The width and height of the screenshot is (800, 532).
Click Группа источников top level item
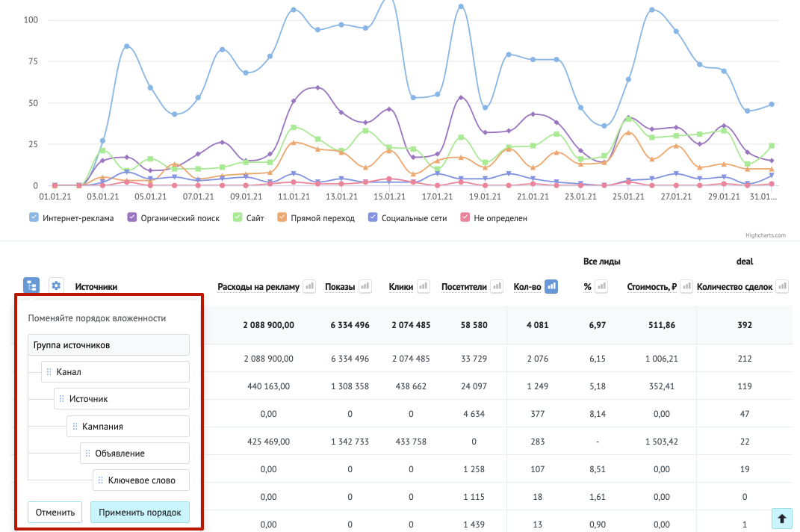108,345
